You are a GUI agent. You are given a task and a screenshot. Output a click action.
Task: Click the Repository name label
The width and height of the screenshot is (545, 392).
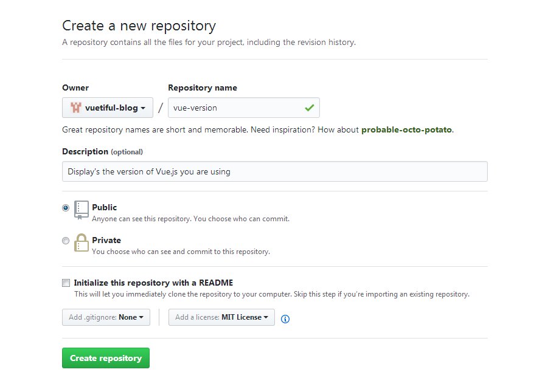pyautogui.click(x=203, y=88)
